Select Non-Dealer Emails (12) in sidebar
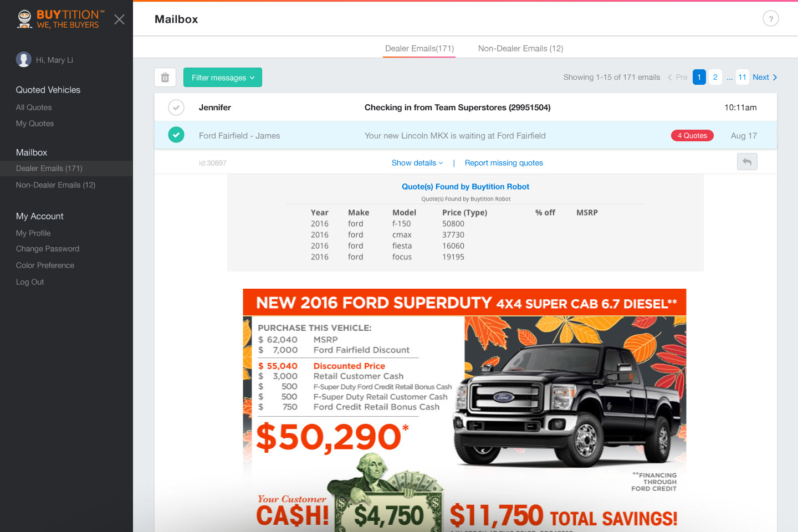 click(56, 185)
